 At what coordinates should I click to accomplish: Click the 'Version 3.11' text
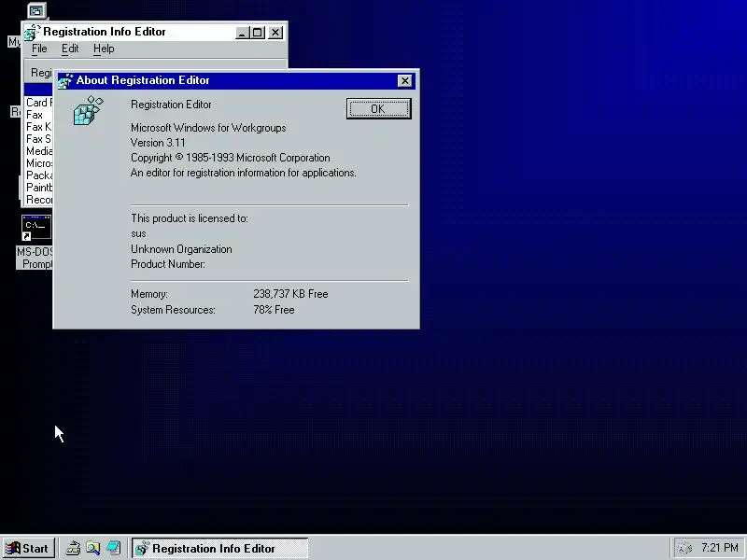point(158,143)
